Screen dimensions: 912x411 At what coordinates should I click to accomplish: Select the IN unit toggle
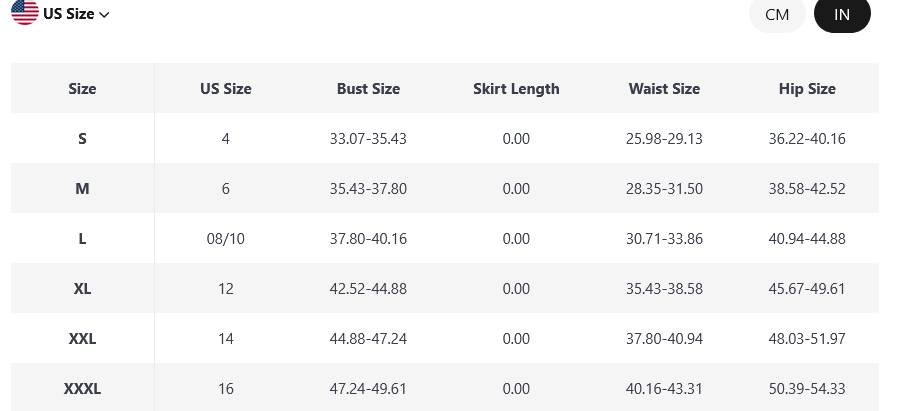pyautogui.click(x=842, y=15)
